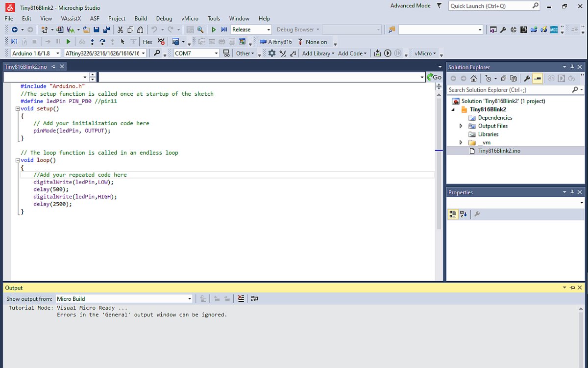Click the Cut scissors icon

120,30
